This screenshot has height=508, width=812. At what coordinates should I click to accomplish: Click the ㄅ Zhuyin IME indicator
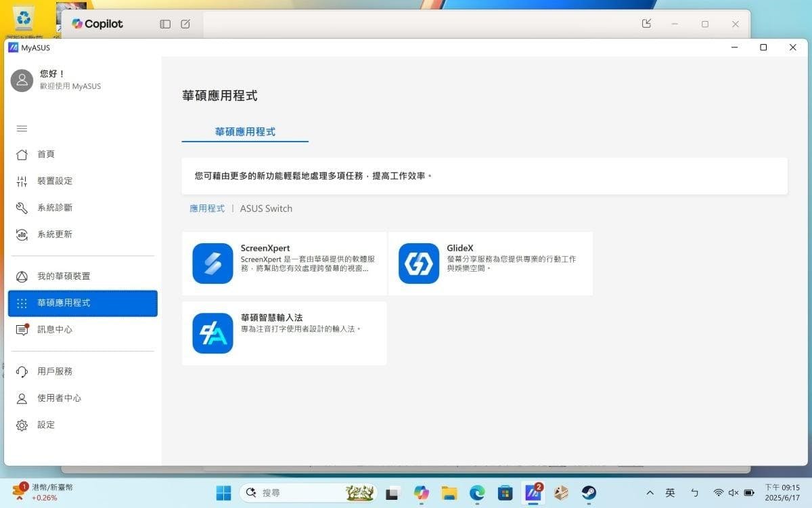click(694, 492)
